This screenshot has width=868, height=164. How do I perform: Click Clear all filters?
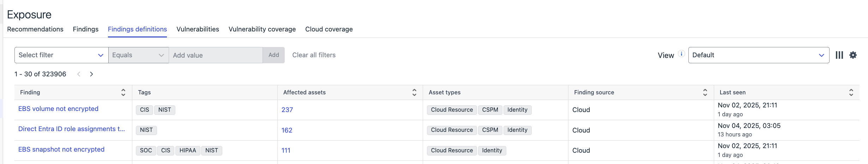314,55
